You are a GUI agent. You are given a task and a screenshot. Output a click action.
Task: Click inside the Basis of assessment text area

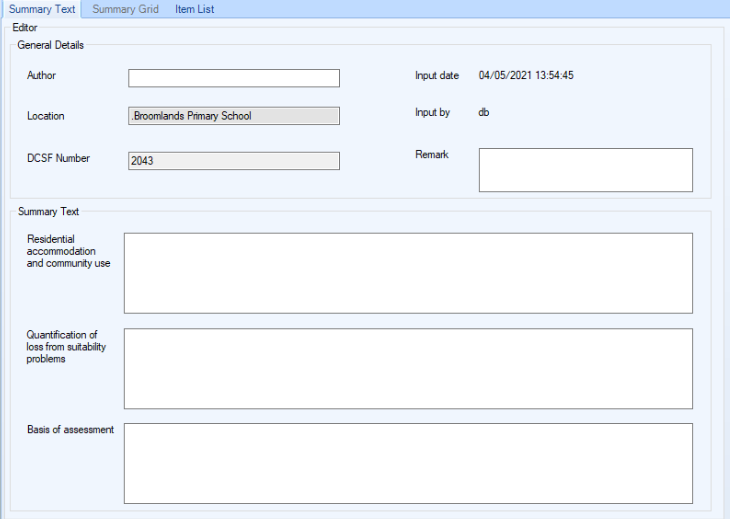click(x=408, y=463)
